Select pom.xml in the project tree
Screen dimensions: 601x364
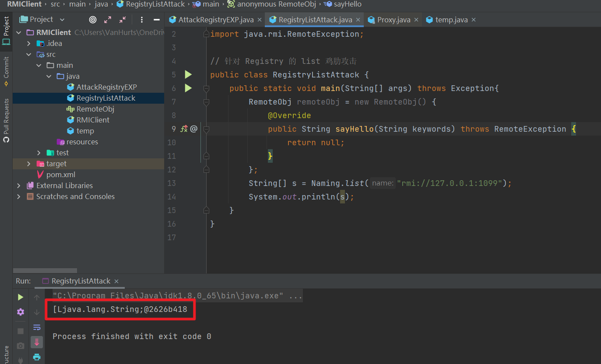(x=61, y=175)
